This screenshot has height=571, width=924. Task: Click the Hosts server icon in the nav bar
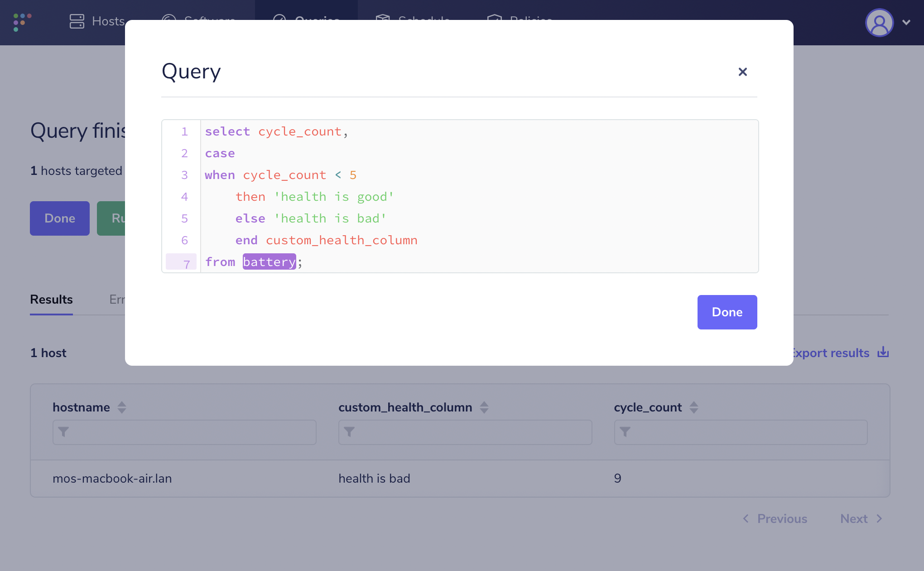point(77,21)
